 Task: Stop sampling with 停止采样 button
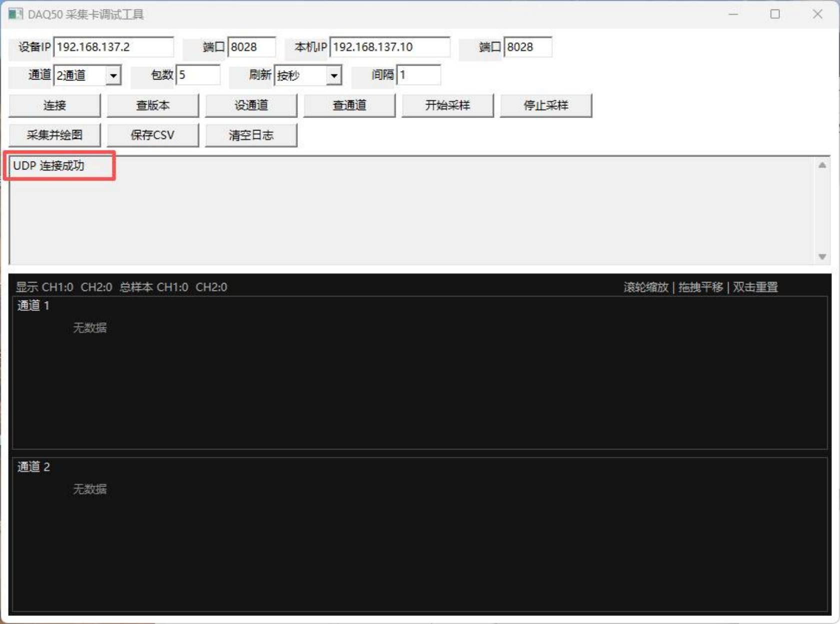[545, 105]
